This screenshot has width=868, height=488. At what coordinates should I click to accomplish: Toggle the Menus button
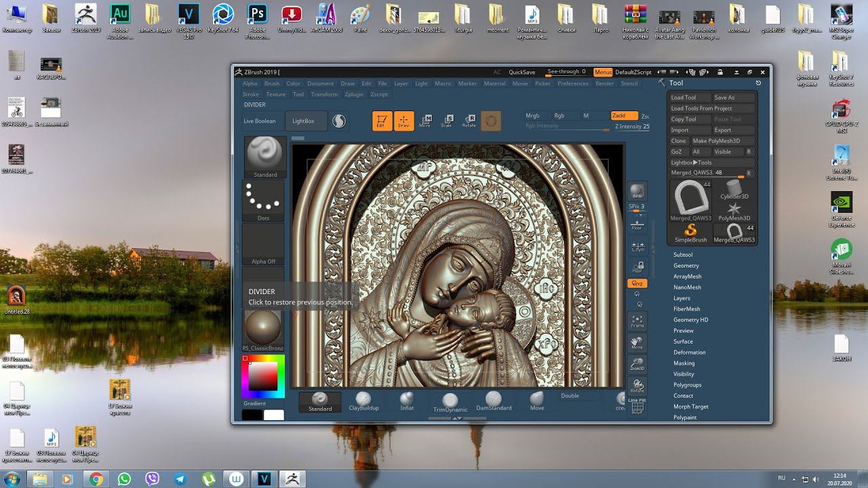tap(602, 72)
